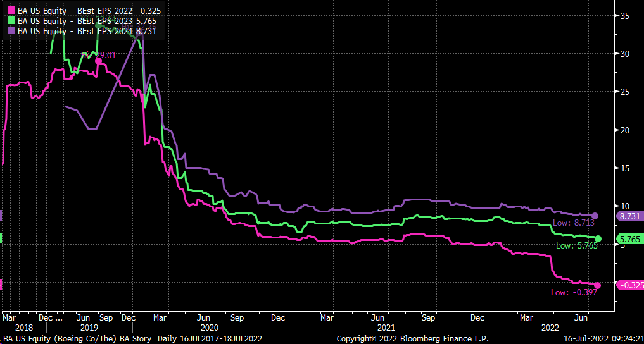This screenshot has height=344, width=644.
Task: Click the pink end-point dot of 2022 line
Action: pos(597,285)
